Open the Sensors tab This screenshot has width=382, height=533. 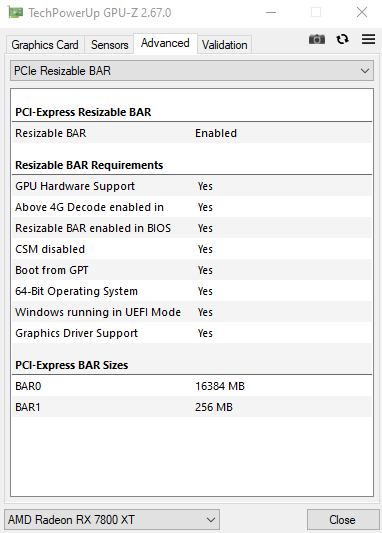[109, 45]
